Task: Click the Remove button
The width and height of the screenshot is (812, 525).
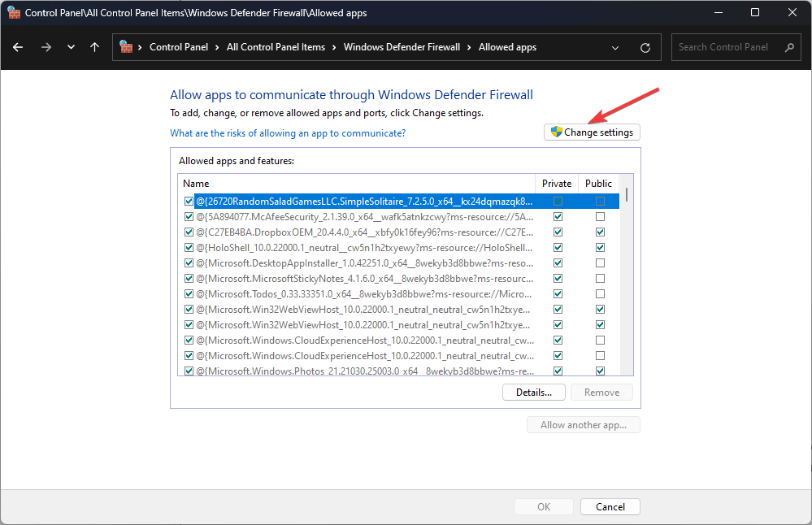Action: [x=601, y=393]
